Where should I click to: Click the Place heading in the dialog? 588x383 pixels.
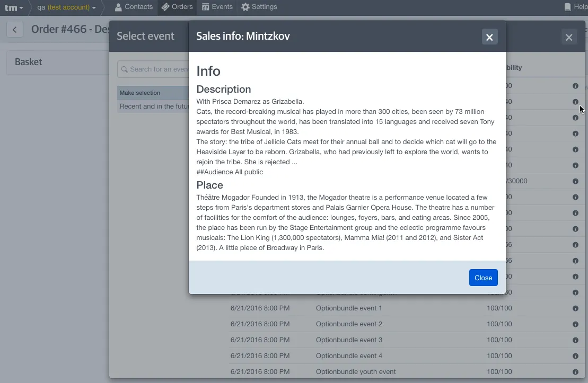click(209, 185)
